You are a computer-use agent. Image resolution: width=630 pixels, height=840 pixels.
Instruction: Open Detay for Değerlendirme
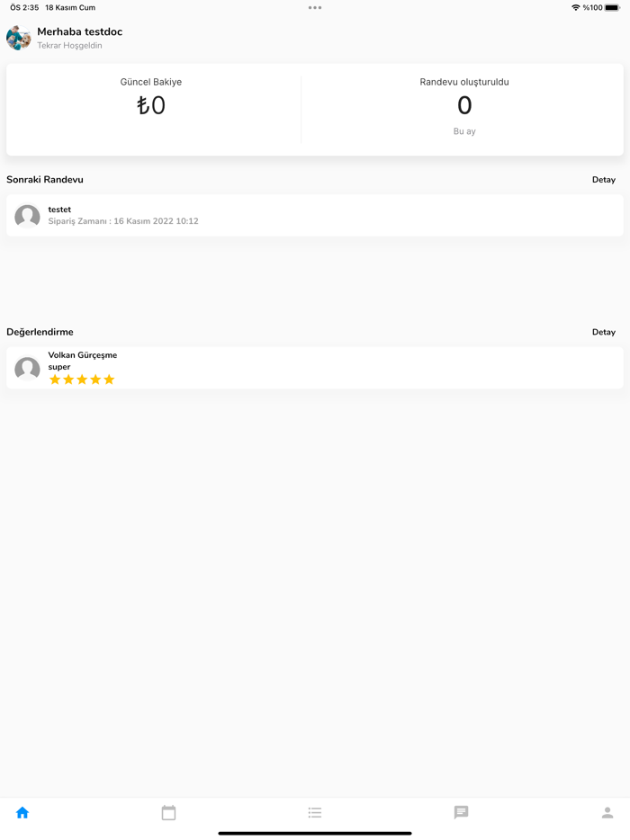[x=603, y=332]
